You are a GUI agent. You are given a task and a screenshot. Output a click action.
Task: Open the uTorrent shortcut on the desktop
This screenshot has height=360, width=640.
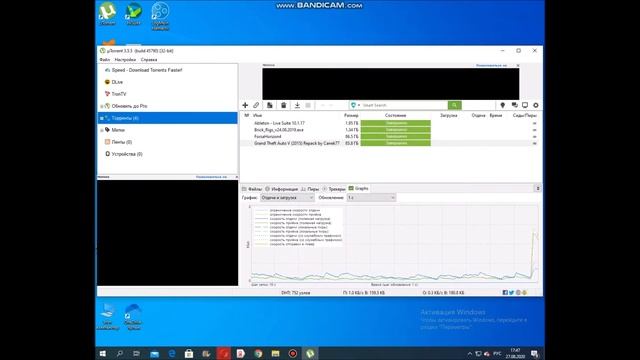coord(107,14)
